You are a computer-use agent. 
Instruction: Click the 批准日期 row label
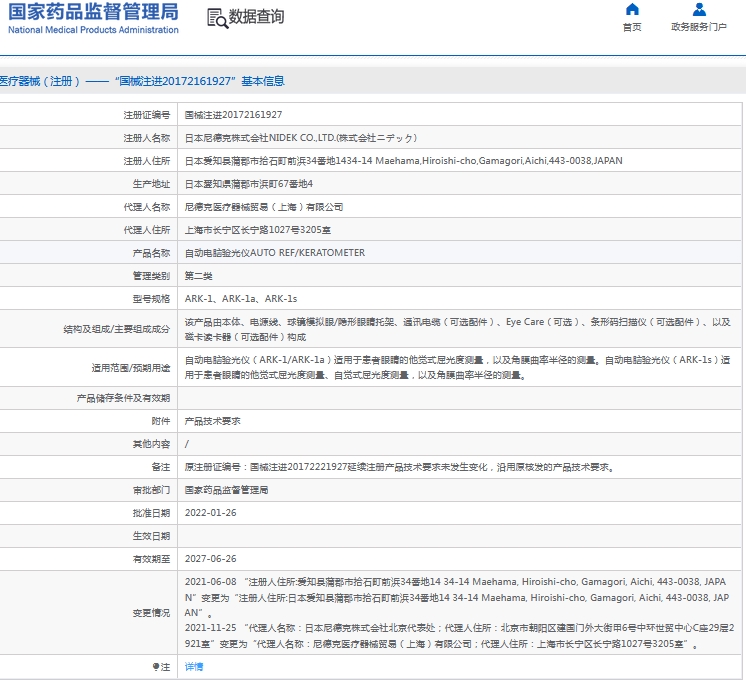(151, 513)
